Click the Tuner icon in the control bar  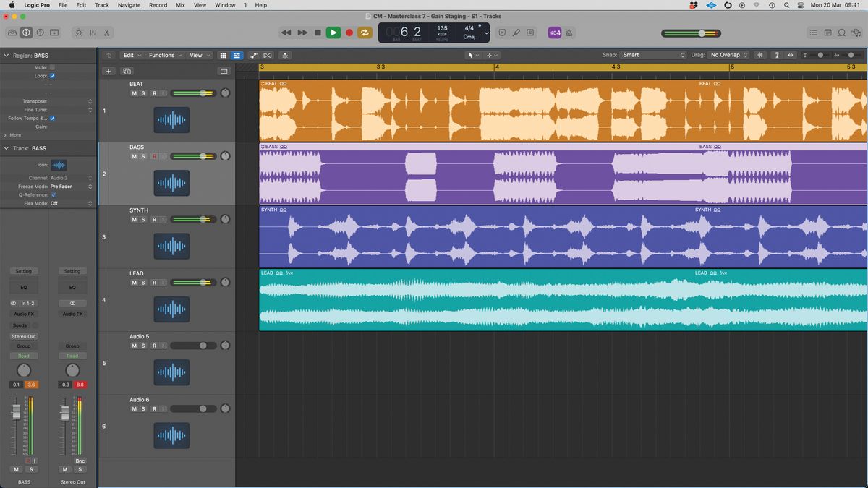pos(514,33)
